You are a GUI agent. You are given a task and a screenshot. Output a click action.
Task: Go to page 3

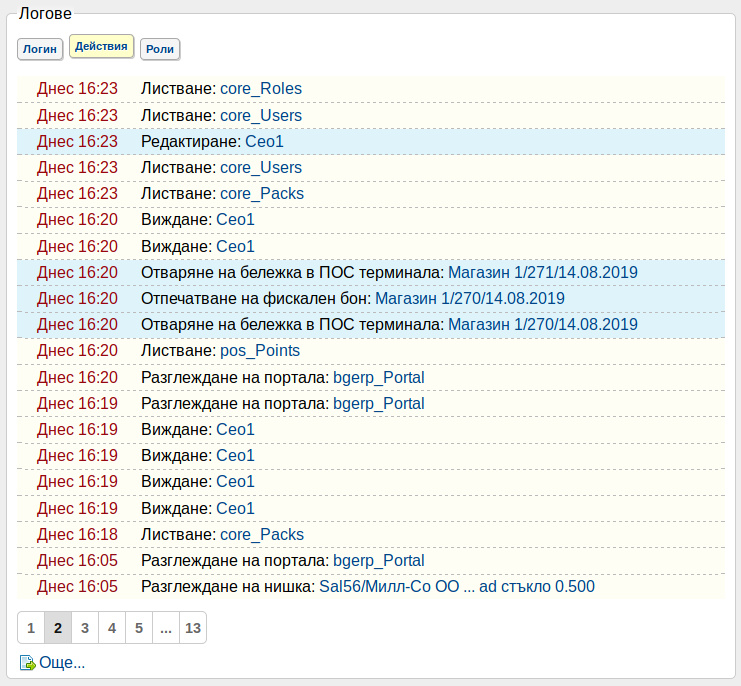coord(85,628)
